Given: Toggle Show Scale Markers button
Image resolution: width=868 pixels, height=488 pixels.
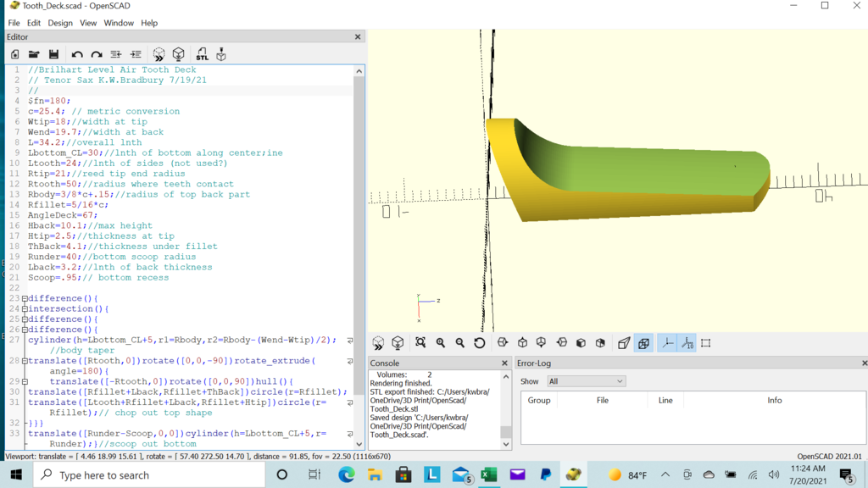Looking at the screenshot, I should pyautogui.click(x=687, y=343).
